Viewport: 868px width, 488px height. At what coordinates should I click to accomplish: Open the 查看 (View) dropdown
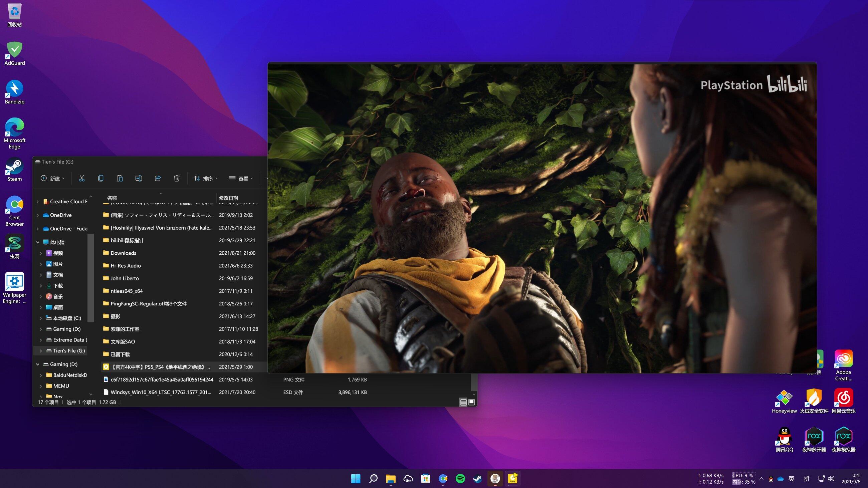241,178
